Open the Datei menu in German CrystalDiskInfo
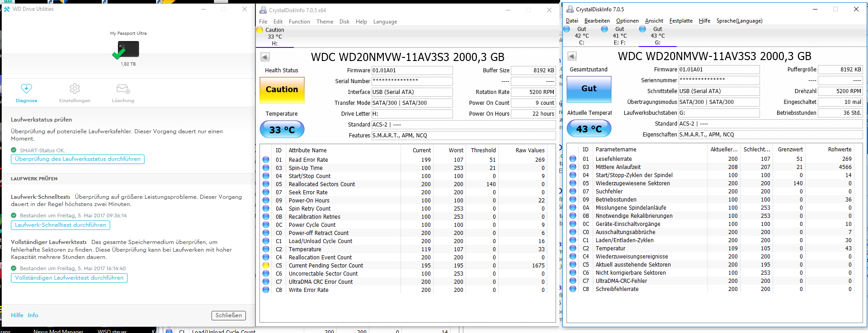 [572, 21]
